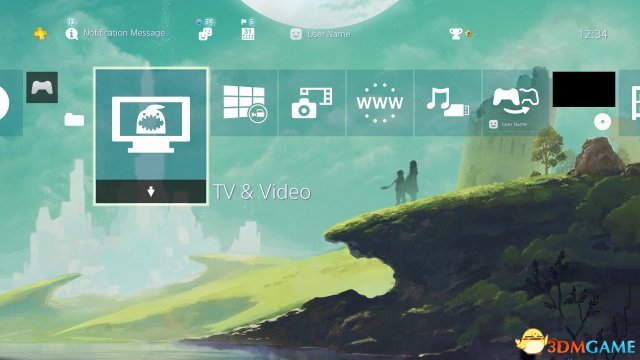Open the Friends icon in the status bar
The image size is (640, 360).
pyautogui.click(x=205, y=34)
